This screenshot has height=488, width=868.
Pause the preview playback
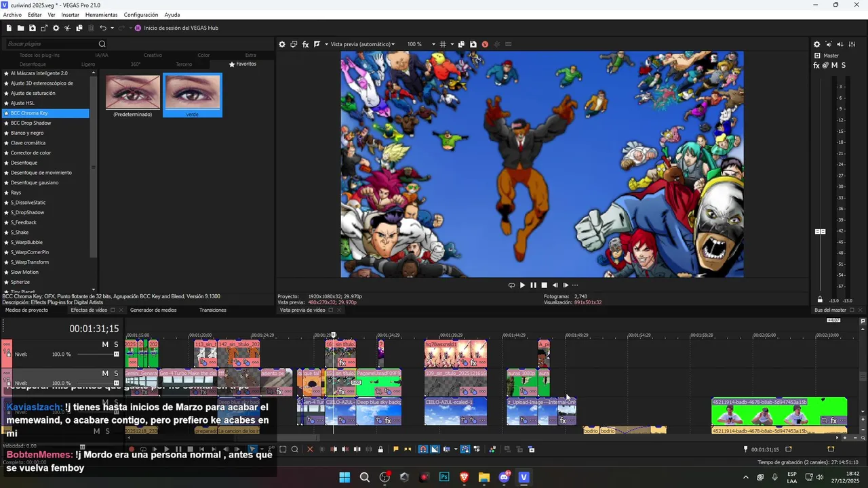point(533,285)
